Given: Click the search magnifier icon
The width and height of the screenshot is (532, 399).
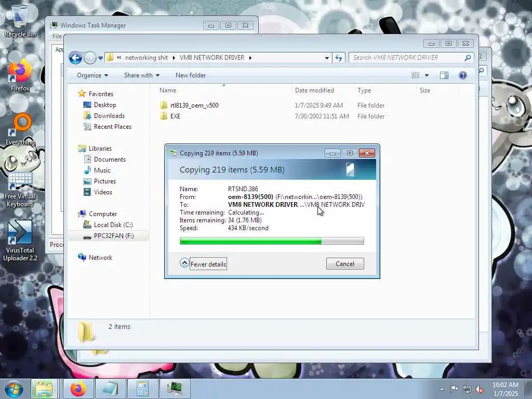Looking at the screenshot, I should coord(468,58).
